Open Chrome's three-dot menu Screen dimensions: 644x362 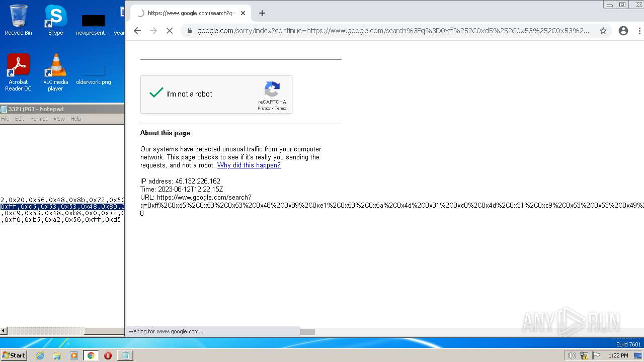pos(639,31)
